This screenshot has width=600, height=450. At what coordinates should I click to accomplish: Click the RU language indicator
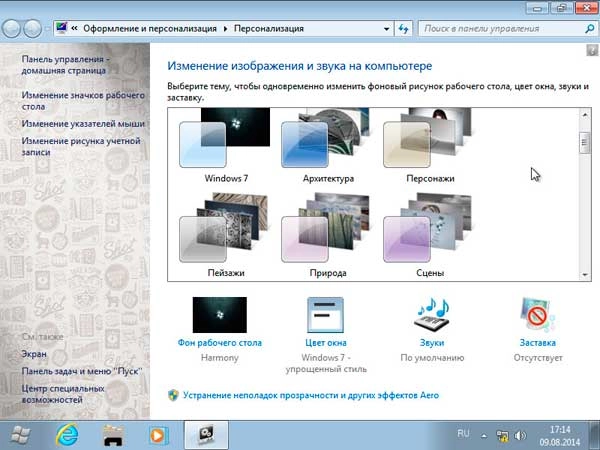[463, 434]
